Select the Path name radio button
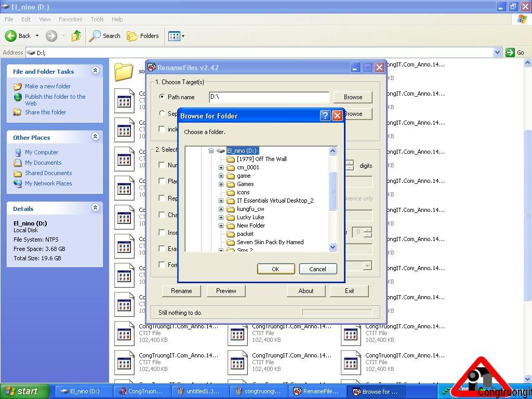This screenshot has width=532, height=399. pos(162,97)
